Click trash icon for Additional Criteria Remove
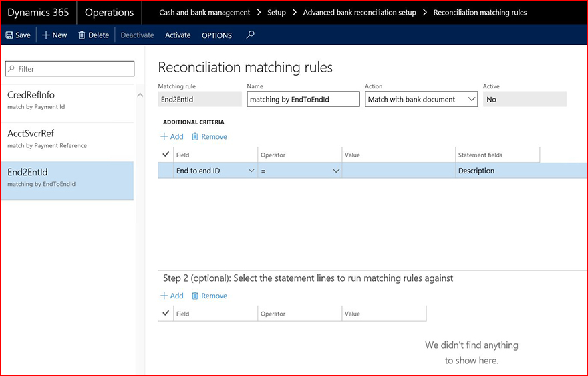The height and width of the screenshot is (376, 588). (x=195, y=136)
